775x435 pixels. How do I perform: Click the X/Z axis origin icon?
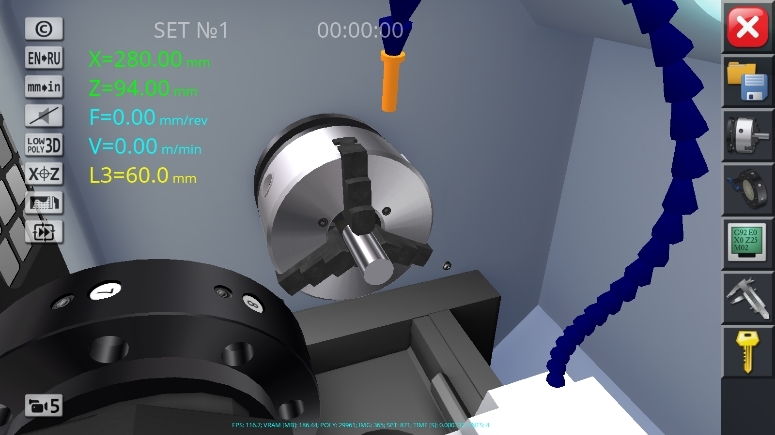click(x=44, y=173)
